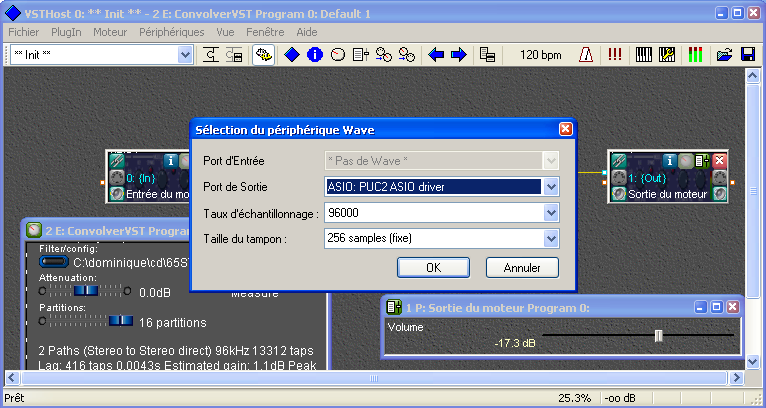Click the round dial toolbar icon
766x408 pixels.
tap(338, 55)
